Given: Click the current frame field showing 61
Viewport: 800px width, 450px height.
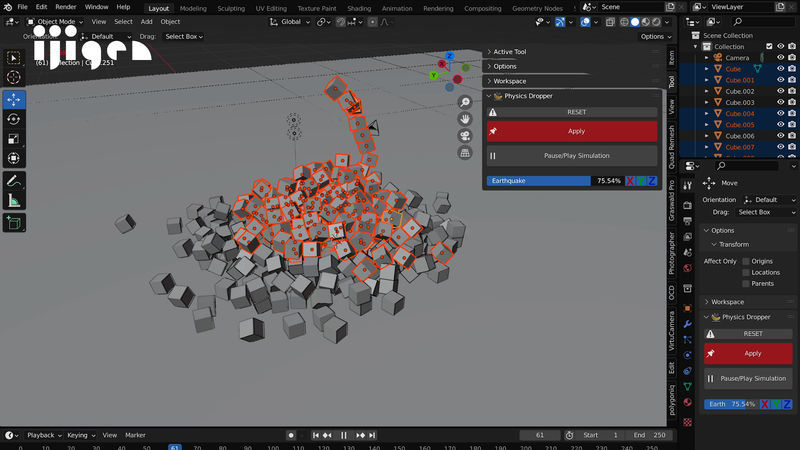Looking at the screenshot, I should 540,435.
